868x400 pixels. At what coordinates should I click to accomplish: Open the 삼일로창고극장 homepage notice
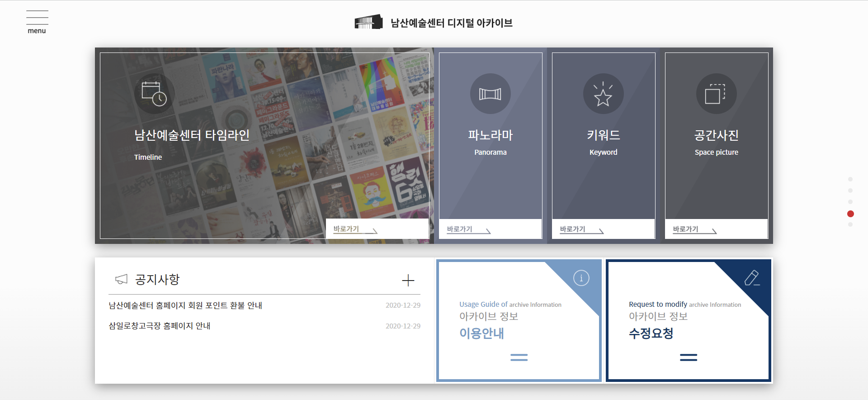tap(160, 326)
